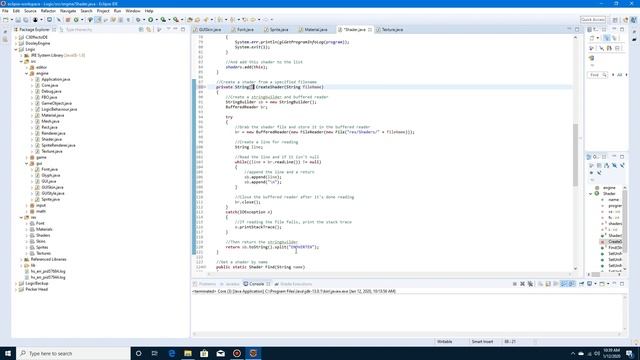640x360 pixels.
Task: Select SpriteRenderer.java in Package Explorer
Action: (x=58, y=145)
